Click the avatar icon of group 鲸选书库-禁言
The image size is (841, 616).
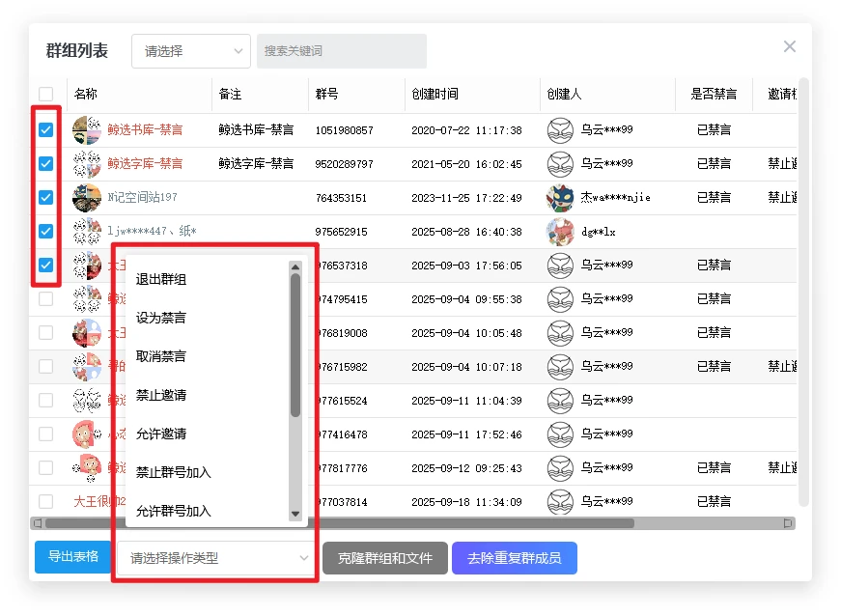click(x=87, y=130)
